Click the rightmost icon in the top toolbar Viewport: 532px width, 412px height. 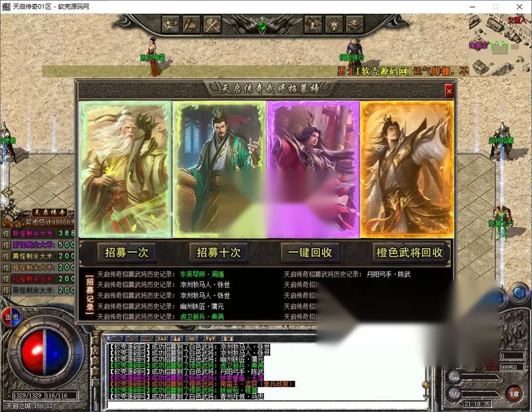pyautogui.click(x=355, y=24)
